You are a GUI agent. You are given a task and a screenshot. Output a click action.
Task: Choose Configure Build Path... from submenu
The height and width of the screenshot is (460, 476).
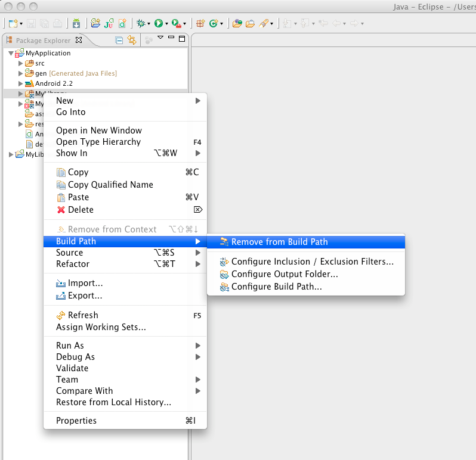tap(276, 287)
